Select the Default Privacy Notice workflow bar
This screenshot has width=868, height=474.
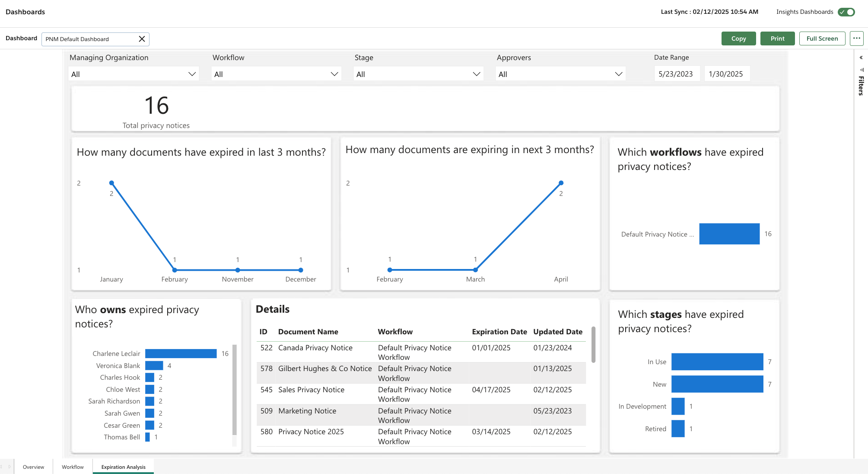point(729,234)
